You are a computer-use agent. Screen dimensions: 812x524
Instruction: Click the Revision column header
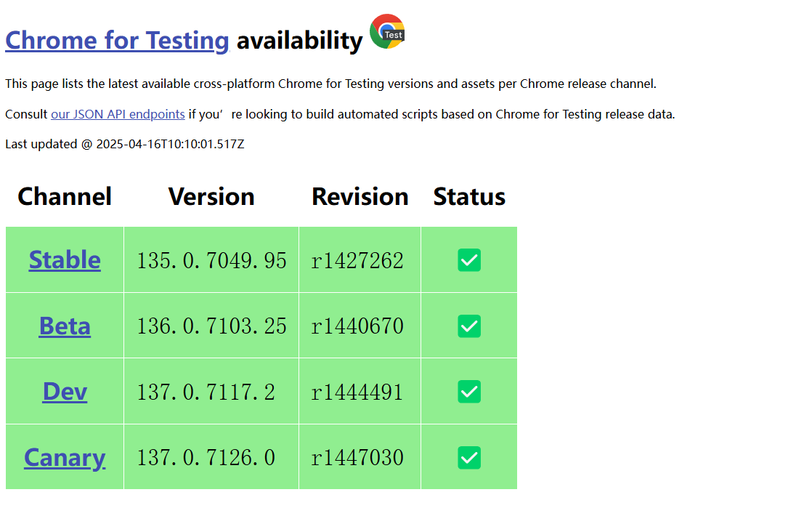(x=360, y=196)
